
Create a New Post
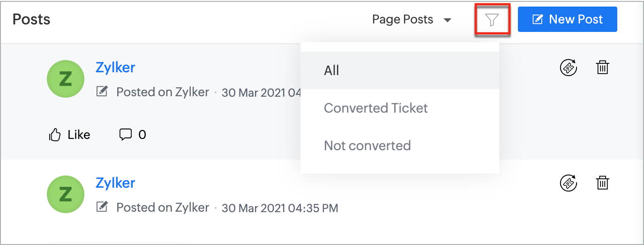[x=568, y=19]
